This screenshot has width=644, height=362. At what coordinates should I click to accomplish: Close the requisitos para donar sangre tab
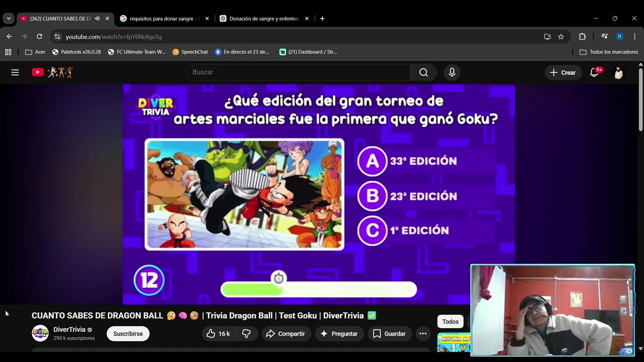(x=207, y=19)
